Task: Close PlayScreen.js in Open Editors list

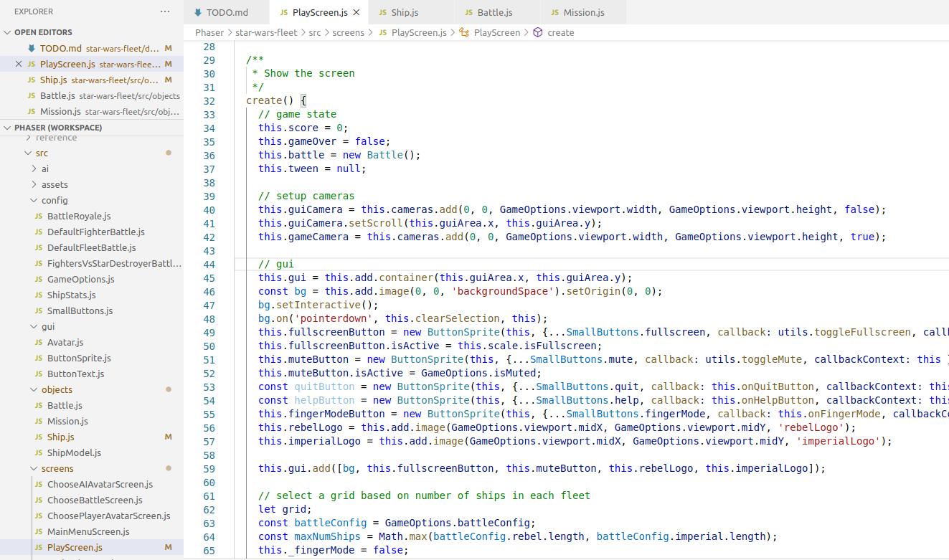Action: coord(19,64)
